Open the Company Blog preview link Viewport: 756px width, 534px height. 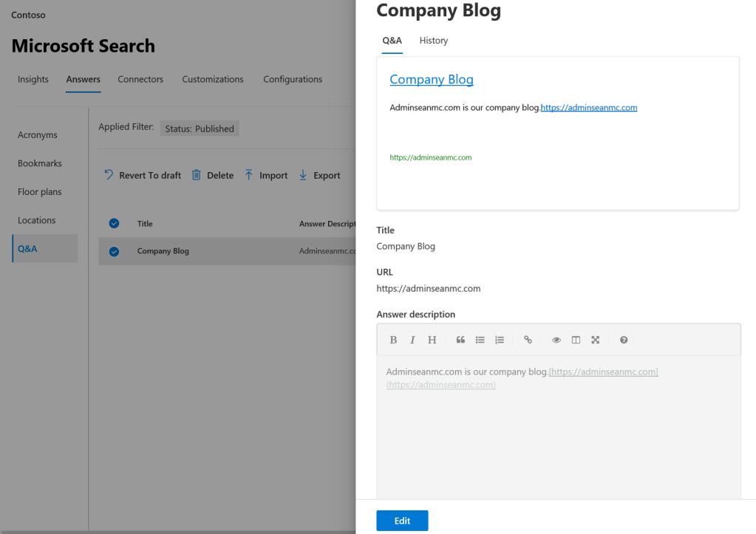click(x=432, y=80)
